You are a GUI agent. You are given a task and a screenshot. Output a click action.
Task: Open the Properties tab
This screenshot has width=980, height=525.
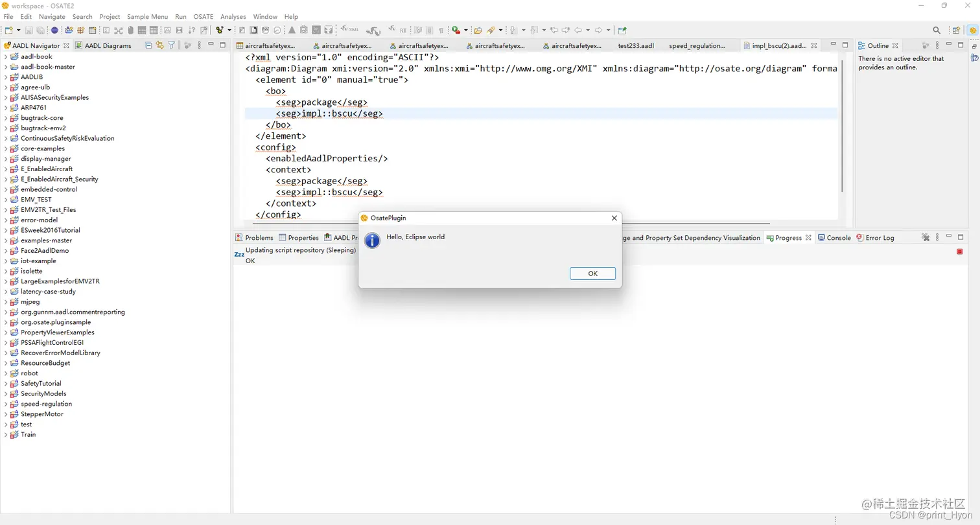point(299,238)
